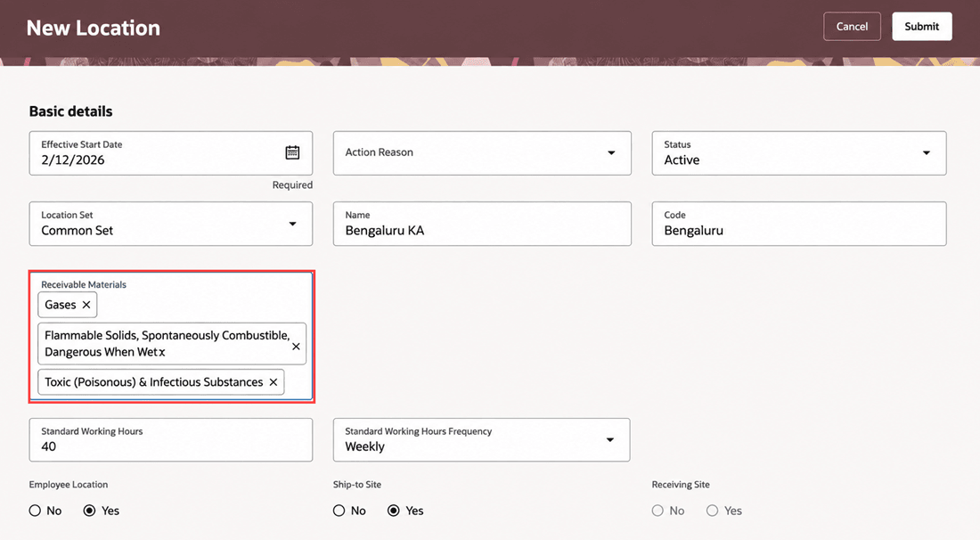980x540 pixels.
Task: Click the Toxic (Poisonous) & Infectious Substances label
Action: [154, 382]
